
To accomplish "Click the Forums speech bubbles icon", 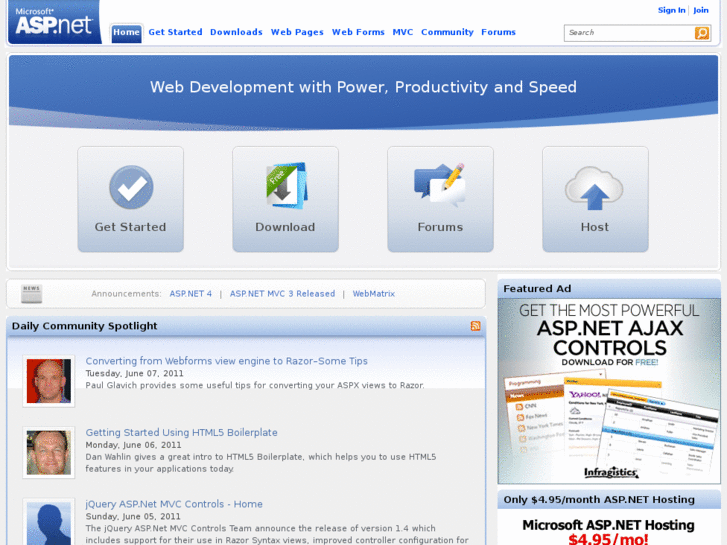I will coord(440,185).
